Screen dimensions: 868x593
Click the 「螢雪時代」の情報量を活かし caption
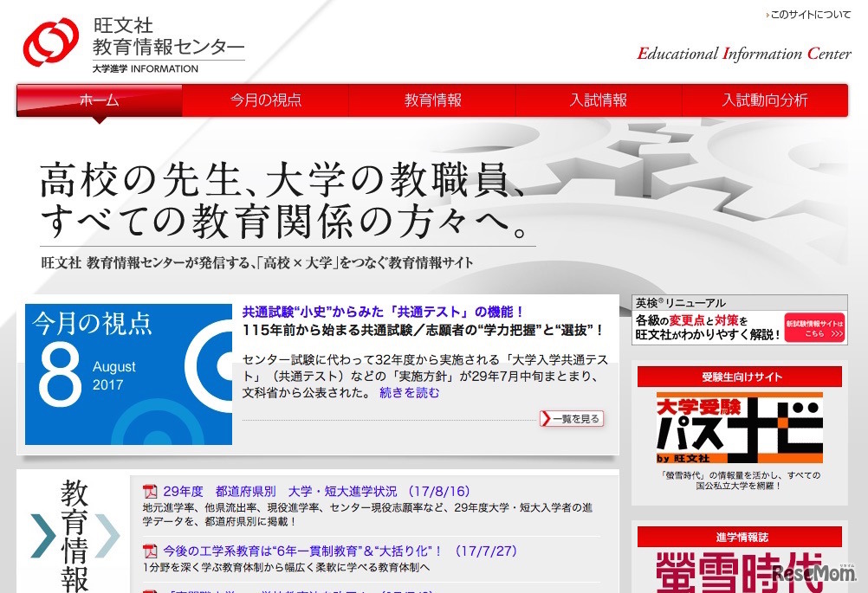[740, 480]
